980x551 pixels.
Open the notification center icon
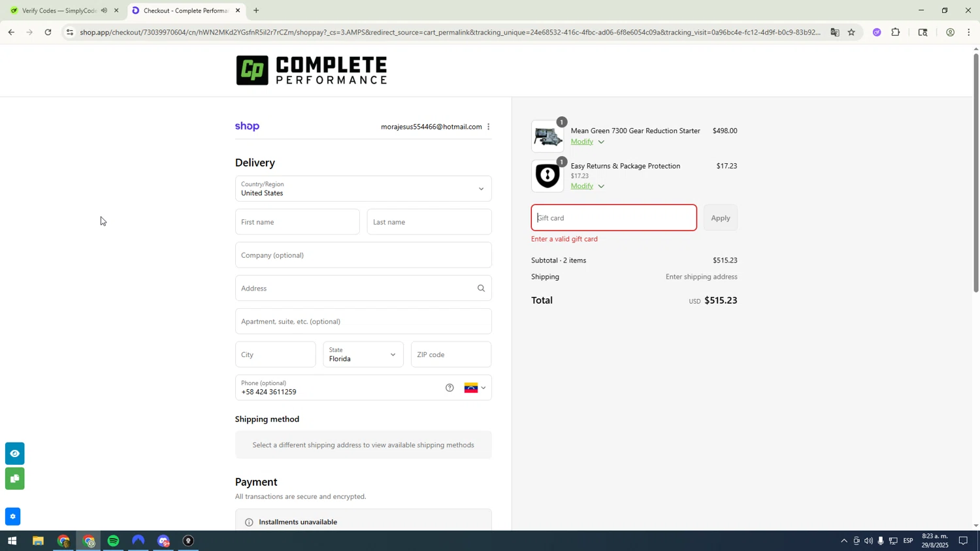963,541
